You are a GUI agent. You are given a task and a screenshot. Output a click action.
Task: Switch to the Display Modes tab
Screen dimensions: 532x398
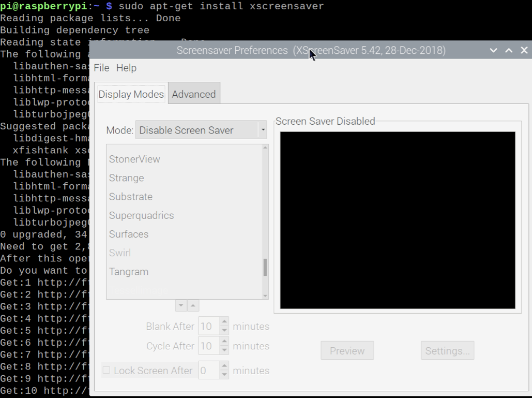pos(131,94)
